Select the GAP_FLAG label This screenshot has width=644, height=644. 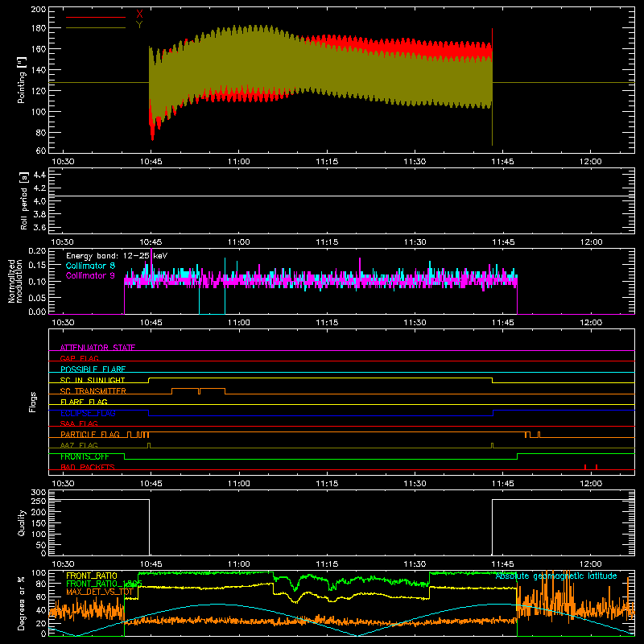[x=79, y=358]
